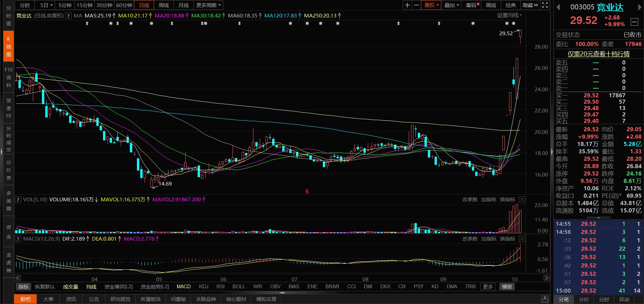Go to next stock with right arrow

640,7
